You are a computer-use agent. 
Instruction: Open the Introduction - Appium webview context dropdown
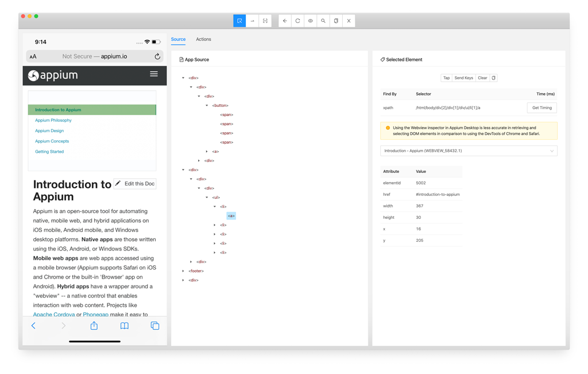(x=469, y=151)
